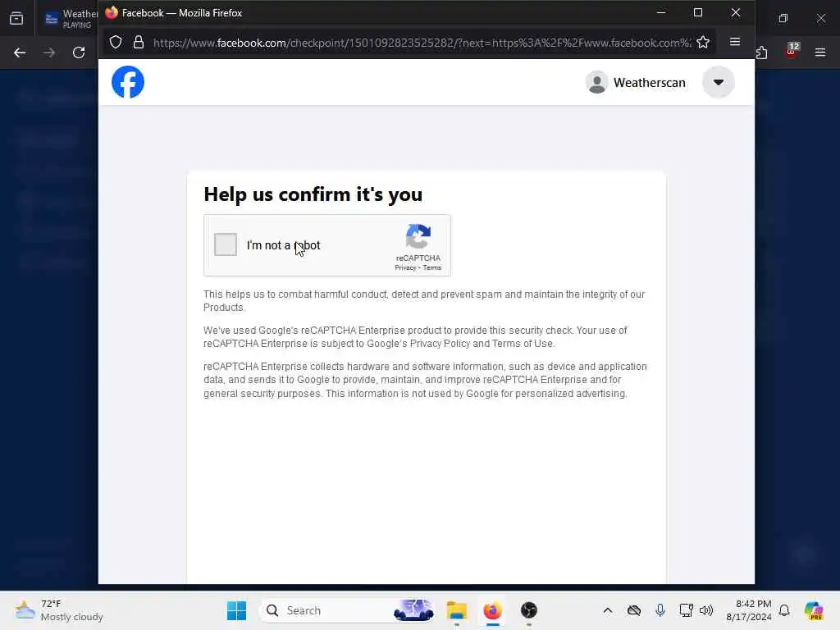Focus the Facebook checkpoint URL address bar
The width and height of the screenshot is (840, 630).
pos(422,43)
